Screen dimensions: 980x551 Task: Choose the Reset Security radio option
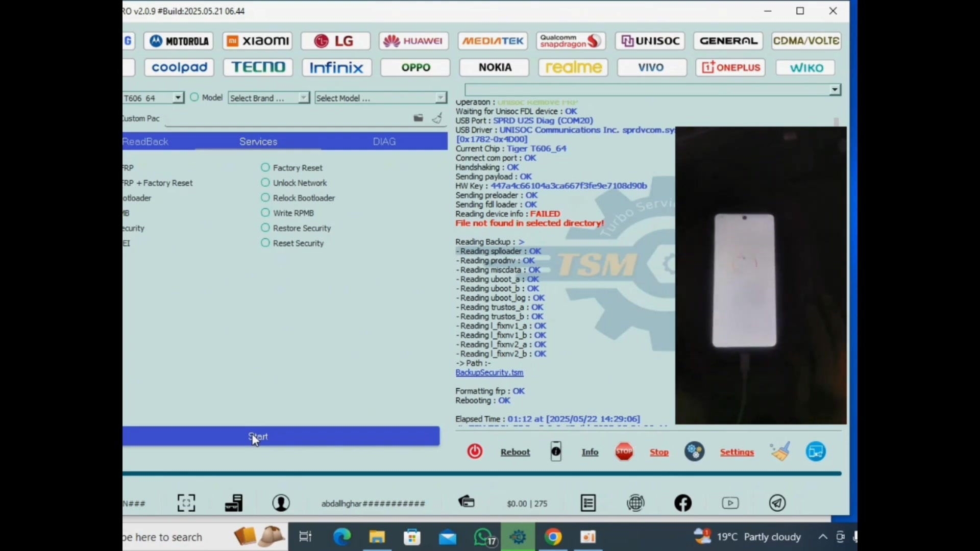pyautogui.click(x=265, y=243)
